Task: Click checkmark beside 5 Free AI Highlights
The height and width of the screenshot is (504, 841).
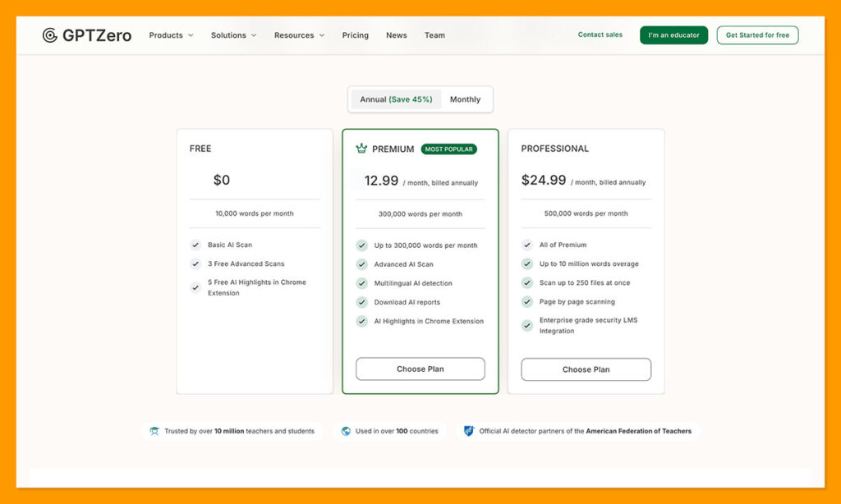Action: [x=195, y=288]
